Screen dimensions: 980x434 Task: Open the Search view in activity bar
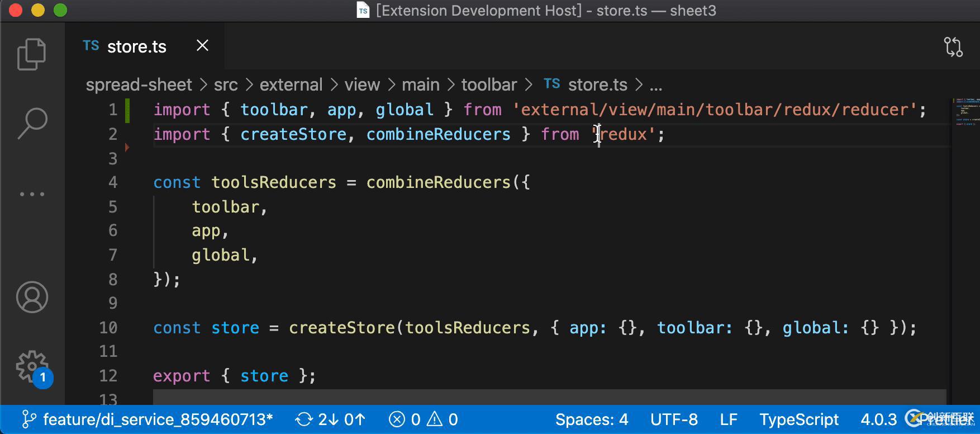click(x=32, y=123)
